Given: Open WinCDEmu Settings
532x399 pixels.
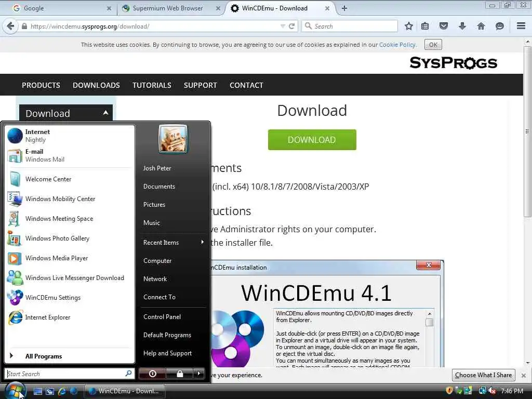Looking at the screenshot, I should 70,298.
